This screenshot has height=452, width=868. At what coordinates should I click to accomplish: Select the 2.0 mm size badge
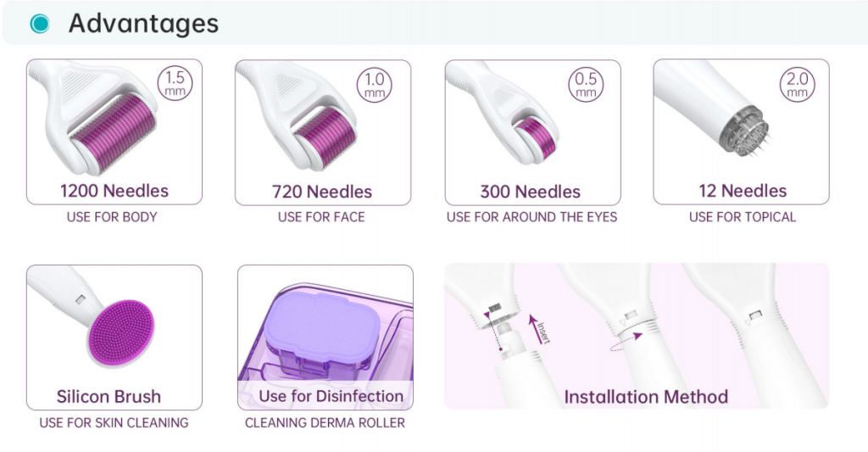tap(797, 84)
